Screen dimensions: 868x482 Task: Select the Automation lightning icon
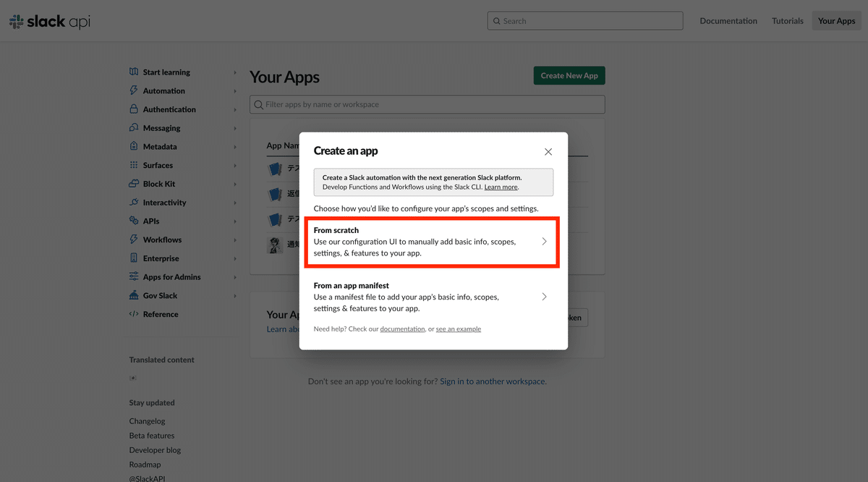(134, 90)
